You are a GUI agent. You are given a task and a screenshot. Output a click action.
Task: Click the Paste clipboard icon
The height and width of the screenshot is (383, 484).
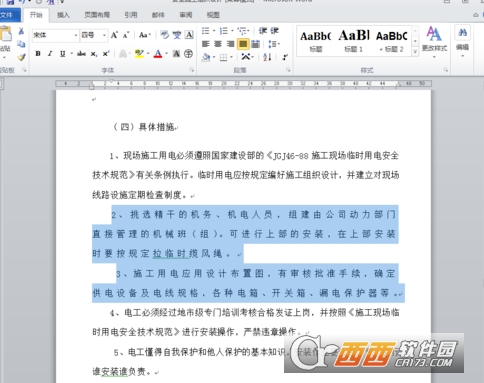tap(5, 34)
